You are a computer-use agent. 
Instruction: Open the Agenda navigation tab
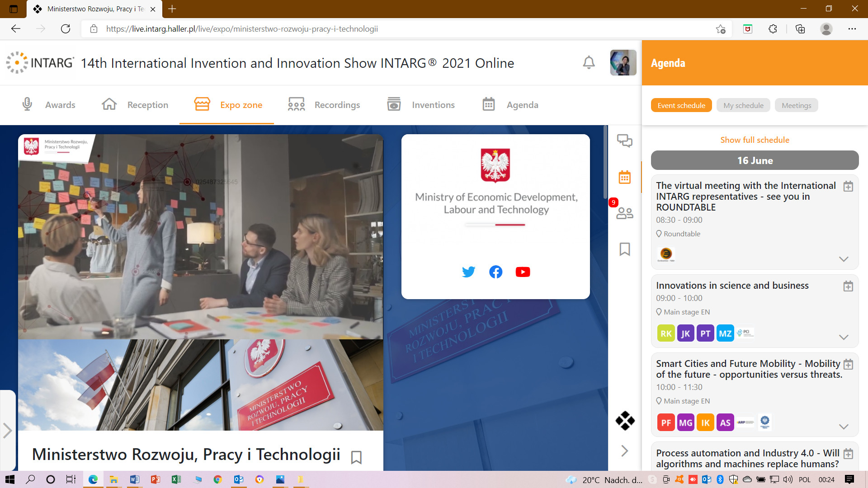(x=510, y=105)
